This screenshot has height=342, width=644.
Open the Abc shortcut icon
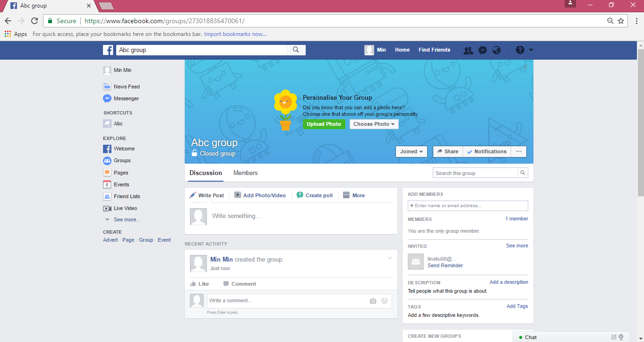pos(107,123)
